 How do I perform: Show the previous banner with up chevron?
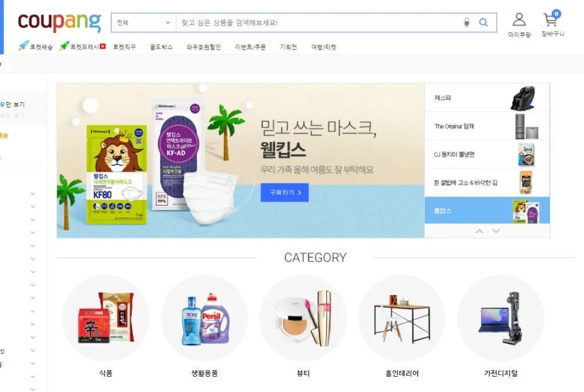[479, 231]
